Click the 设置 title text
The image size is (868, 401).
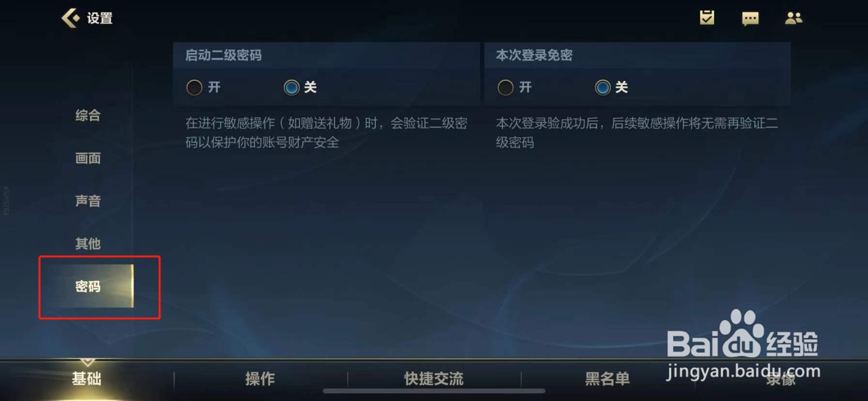pos(100,18)
